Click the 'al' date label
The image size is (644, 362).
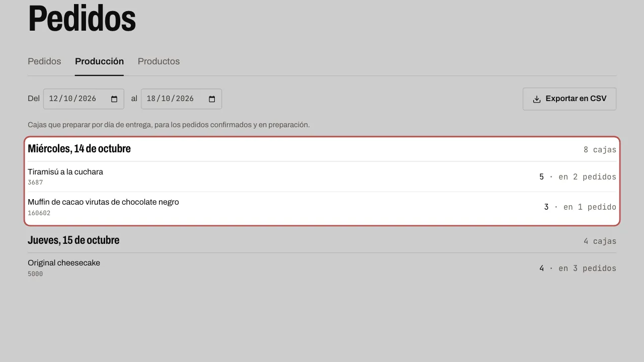click(x=134, y=99)
